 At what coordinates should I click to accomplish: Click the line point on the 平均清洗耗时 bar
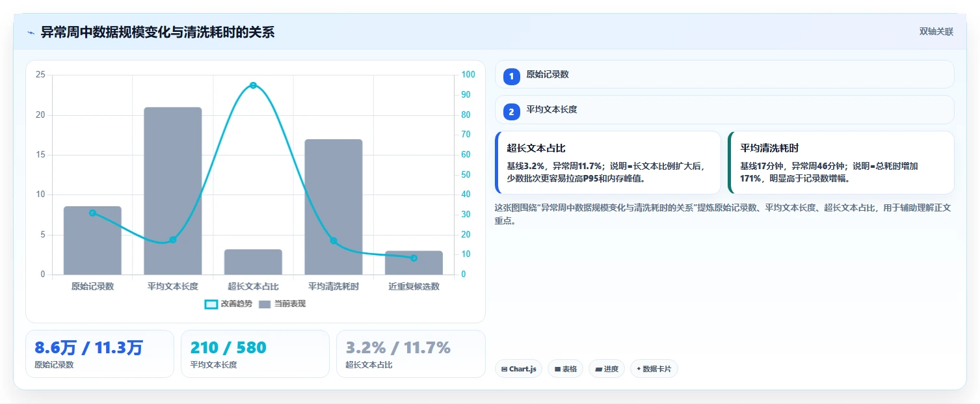click(334, 241)
